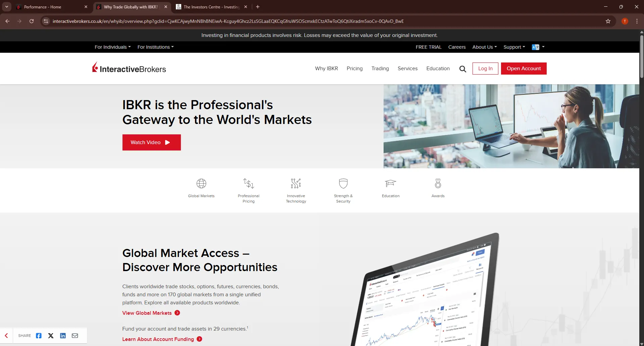644x346 pixels.
Task: Open a new browser tab
Action: 258,7
